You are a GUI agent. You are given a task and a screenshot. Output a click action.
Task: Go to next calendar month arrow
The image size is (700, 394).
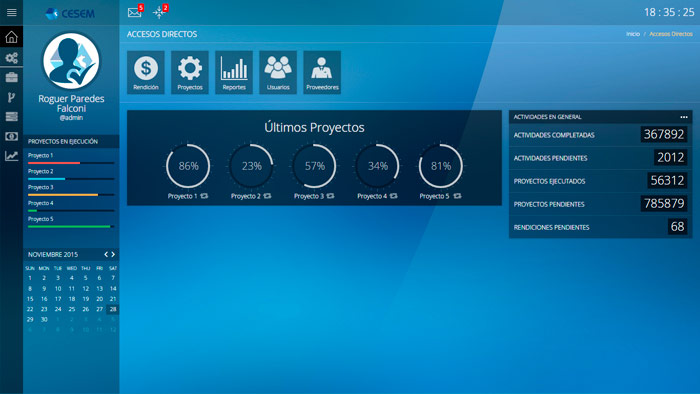point(113,254)
